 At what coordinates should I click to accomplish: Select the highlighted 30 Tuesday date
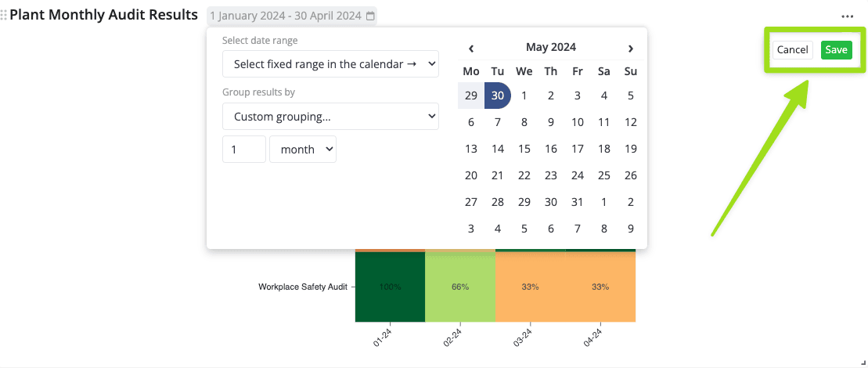pyautogui.click(x=498, y=96)
